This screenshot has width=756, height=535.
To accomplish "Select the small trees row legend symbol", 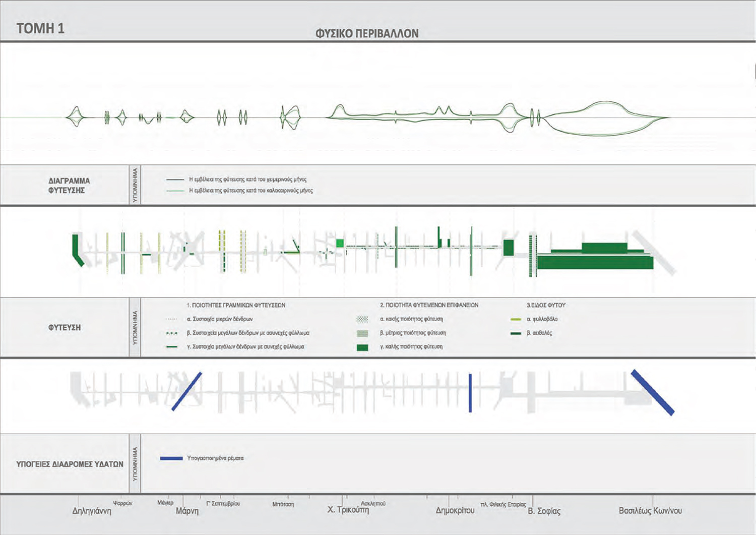I will pyautogui.click(x=171, y=319).
